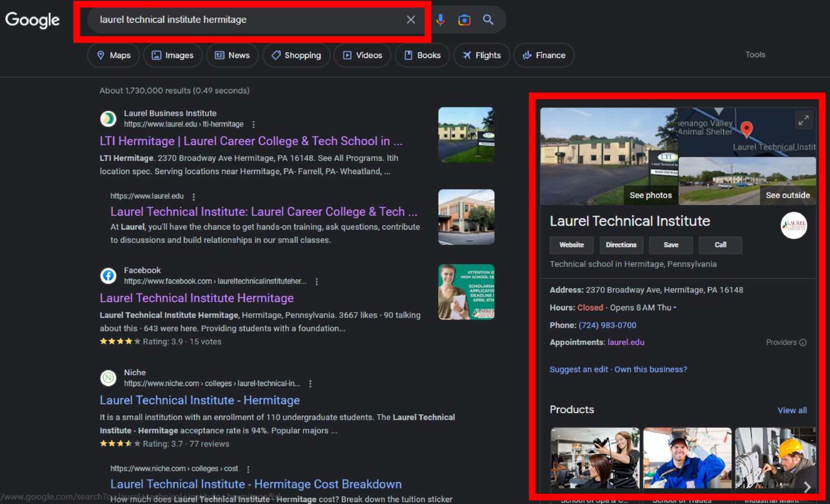Click Own this business? link
830x504 pixels.
point(651,369)
